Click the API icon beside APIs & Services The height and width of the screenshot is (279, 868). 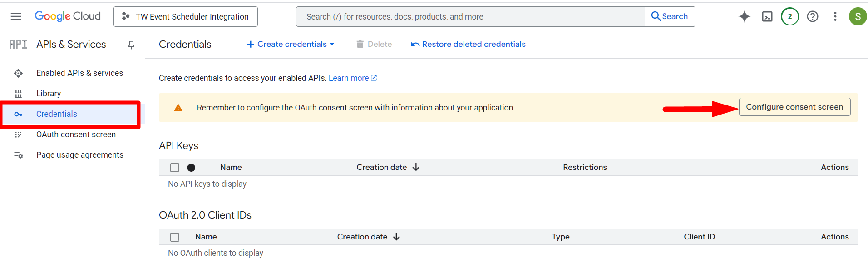coord(19,44)
